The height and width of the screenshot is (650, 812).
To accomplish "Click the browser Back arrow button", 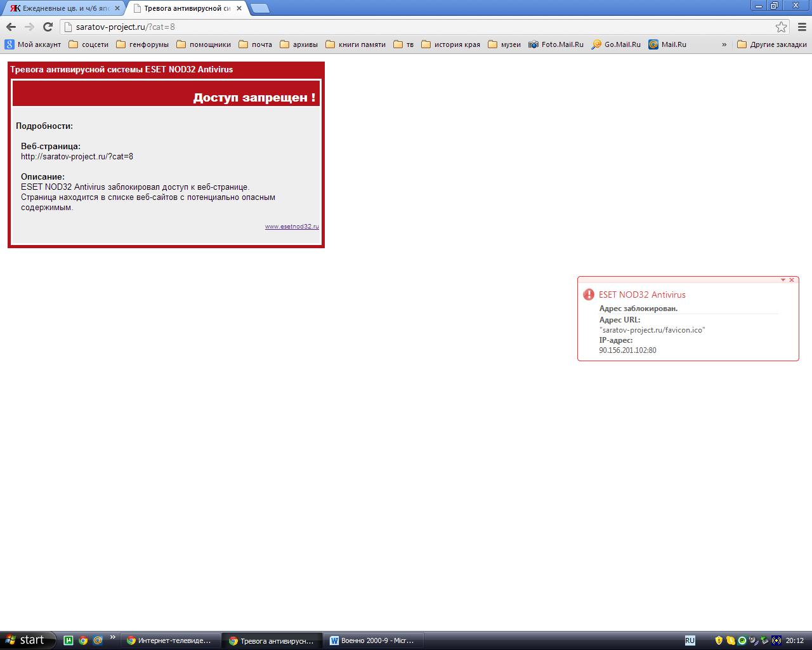I will 11,27.
